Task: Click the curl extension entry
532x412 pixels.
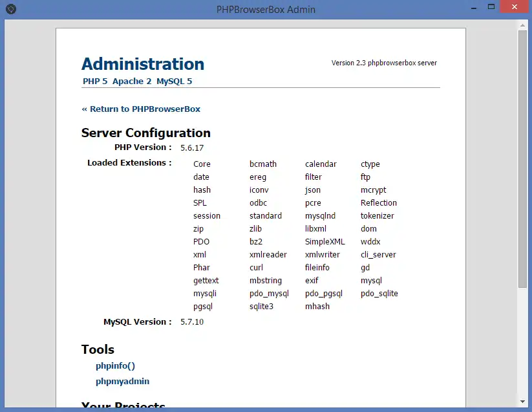Action: click(256, 267)
